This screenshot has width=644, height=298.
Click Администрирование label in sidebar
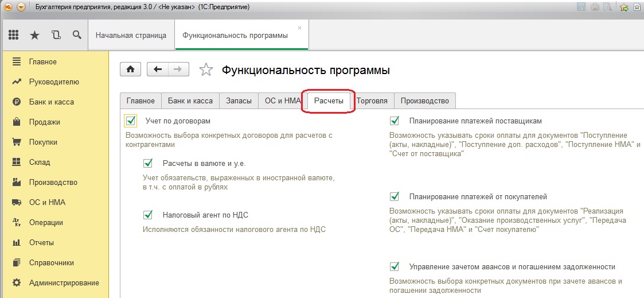pyautogui.click(x=64, y=283)
